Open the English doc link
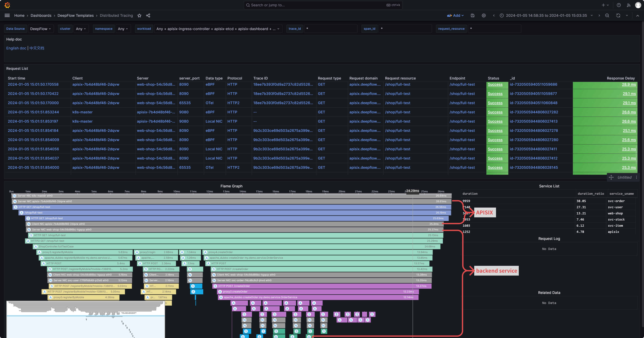644x338 pixels. (x=16, y=48)
